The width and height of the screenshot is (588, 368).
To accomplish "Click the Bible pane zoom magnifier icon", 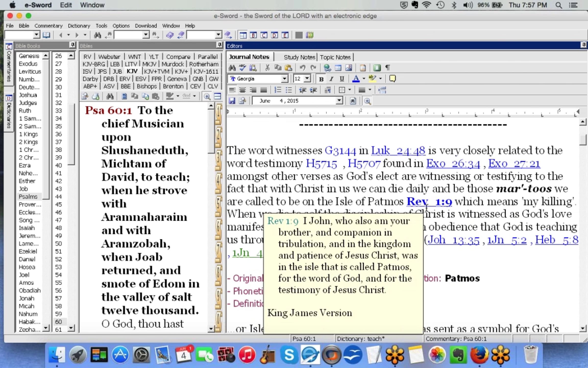I will pyautogui.click(x=207, y=96).
